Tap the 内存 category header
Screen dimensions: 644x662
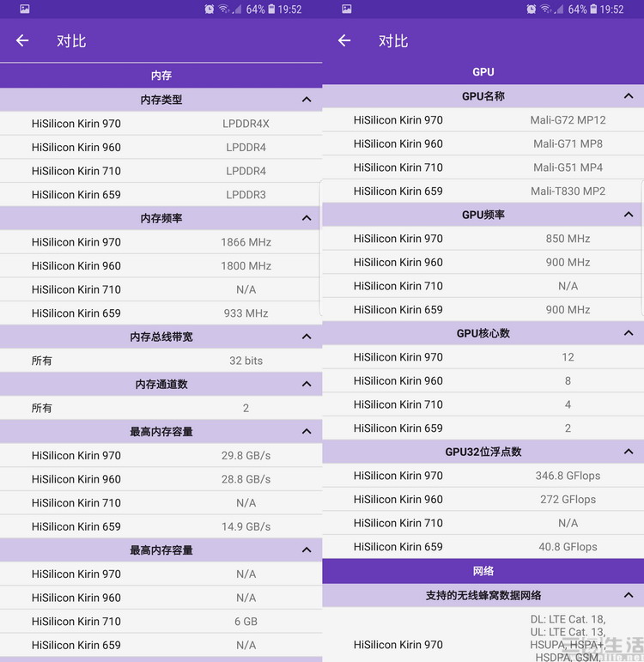161,76
